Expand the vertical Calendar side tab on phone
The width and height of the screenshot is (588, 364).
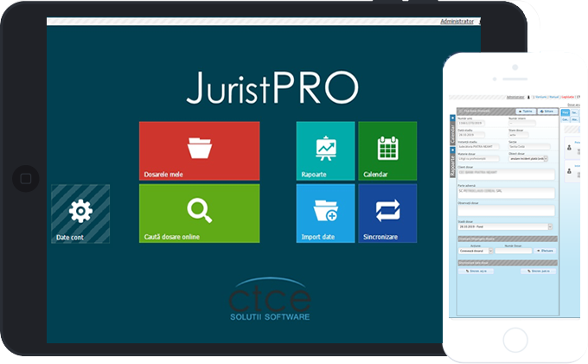tap(452, 133)
